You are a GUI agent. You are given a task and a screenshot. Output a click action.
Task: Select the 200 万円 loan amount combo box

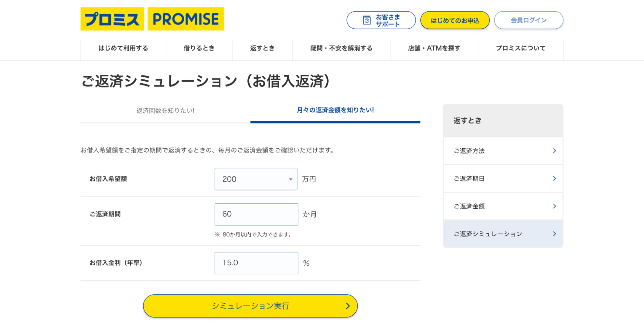click(x=256, y=179)
